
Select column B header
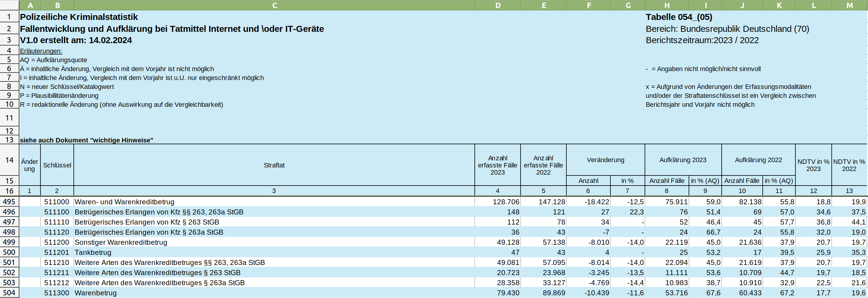[57, 5]
